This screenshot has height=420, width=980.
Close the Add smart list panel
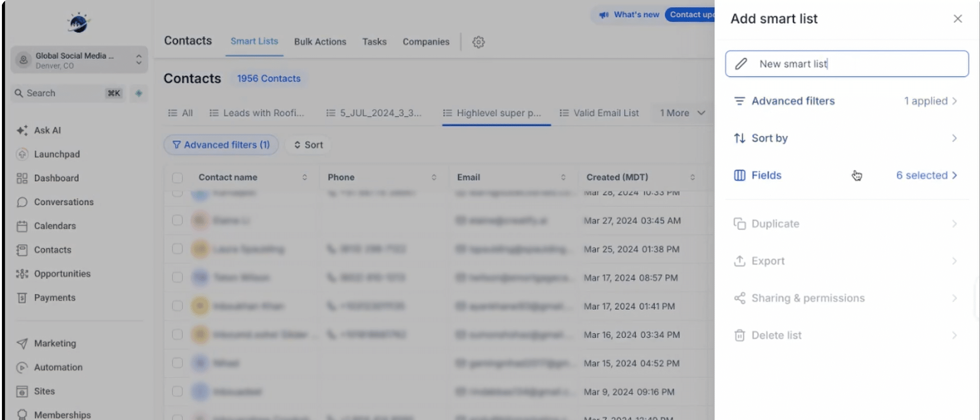(x=957, y=19)
